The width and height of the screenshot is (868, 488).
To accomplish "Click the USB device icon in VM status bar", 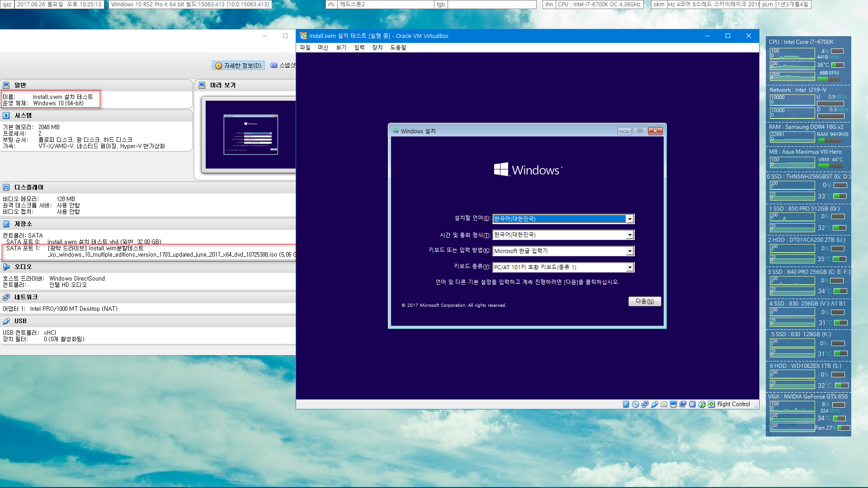I will coord(654,404).
